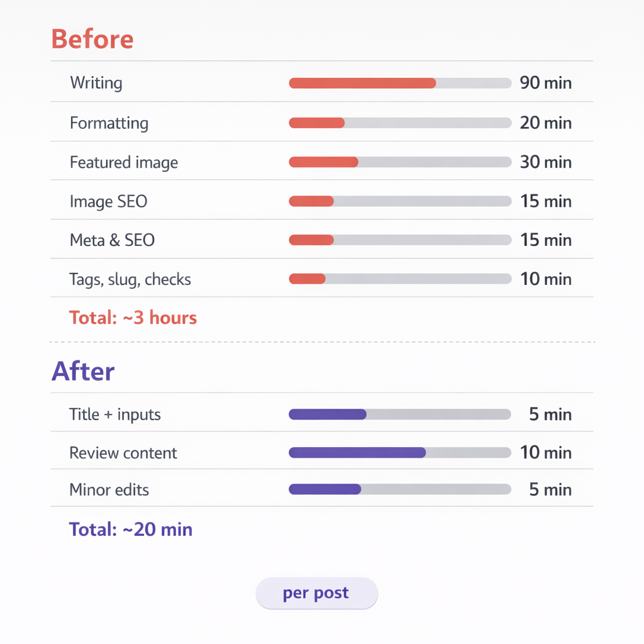The width and height of the screenshot is (644, 644).
Task: Click the "90 min" value
Action: (546, 83)
